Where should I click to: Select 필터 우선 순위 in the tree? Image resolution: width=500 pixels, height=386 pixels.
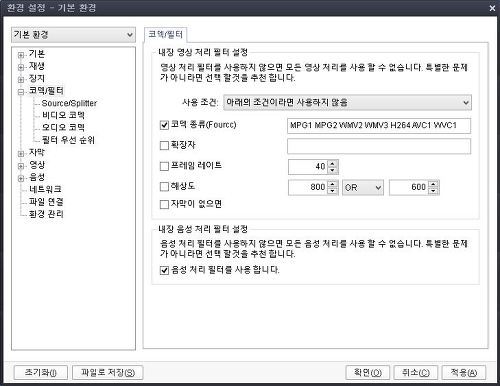[x=68, y=140]
